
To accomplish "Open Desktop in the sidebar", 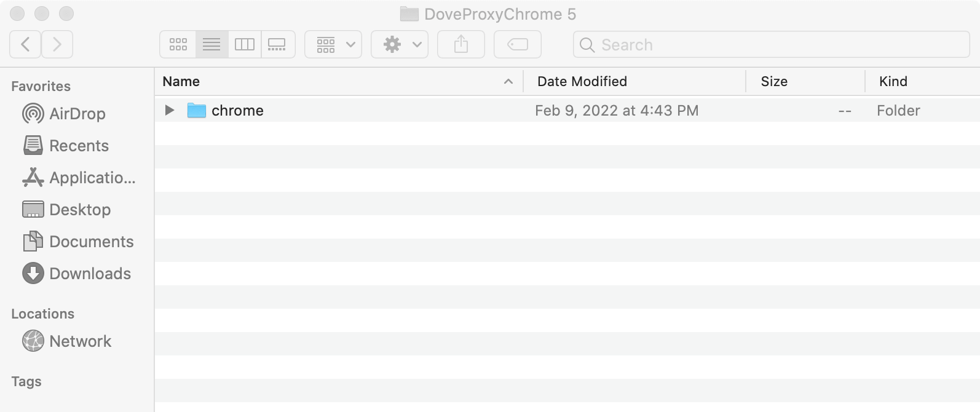I will (66, 210).
